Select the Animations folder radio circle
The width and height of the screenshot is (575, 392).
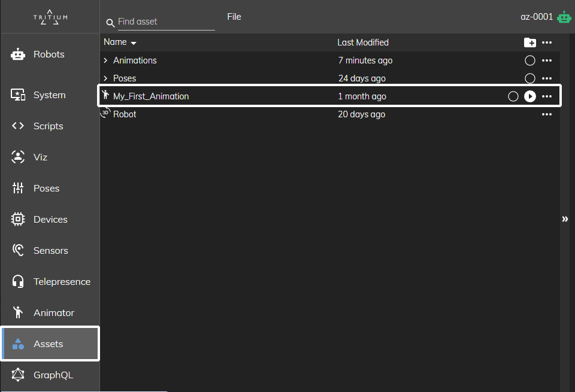(530, 60)
